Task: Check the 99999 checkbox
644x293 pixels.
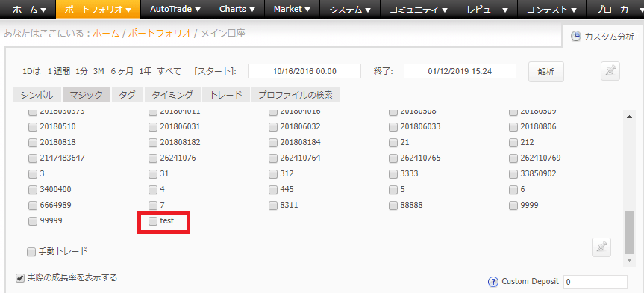Action: (32, 221)
